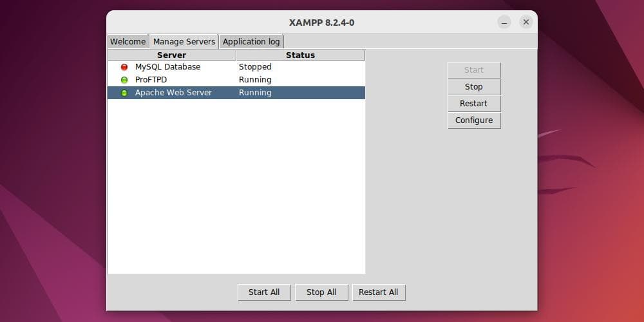Click the green status icon beside ProFTPD

[x=124, y=80]
